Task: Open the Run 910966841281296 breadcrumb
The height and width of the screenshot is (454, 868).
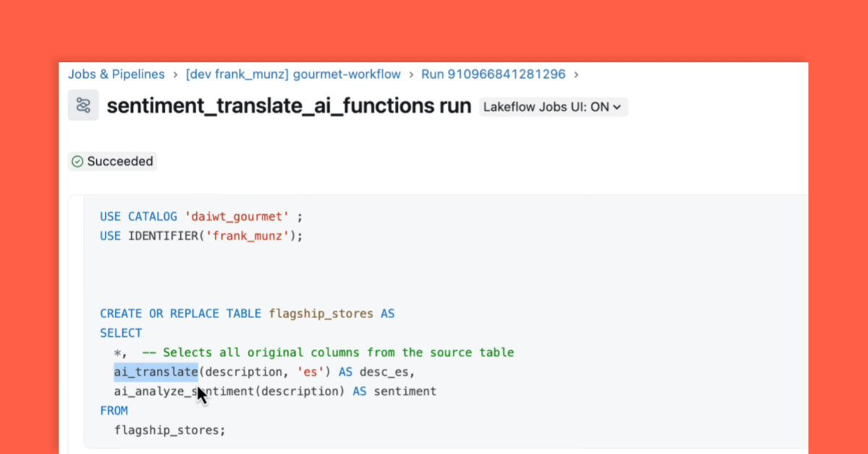Action: click(493, 74)
